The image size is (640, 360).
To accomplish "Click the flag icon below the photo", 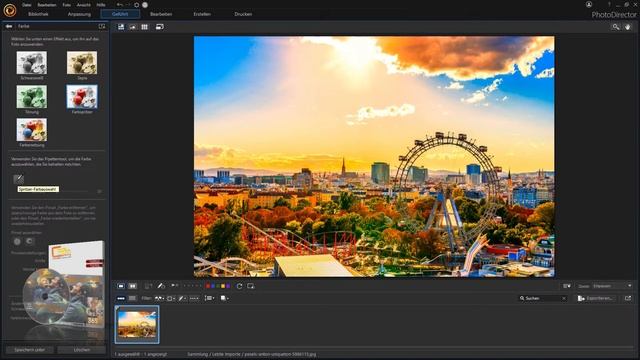I will pos(174,286).
